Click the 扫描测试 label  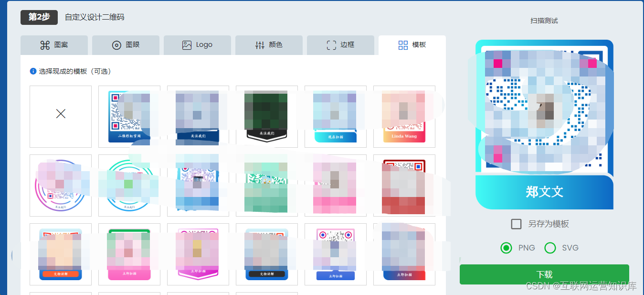(544, 21)
